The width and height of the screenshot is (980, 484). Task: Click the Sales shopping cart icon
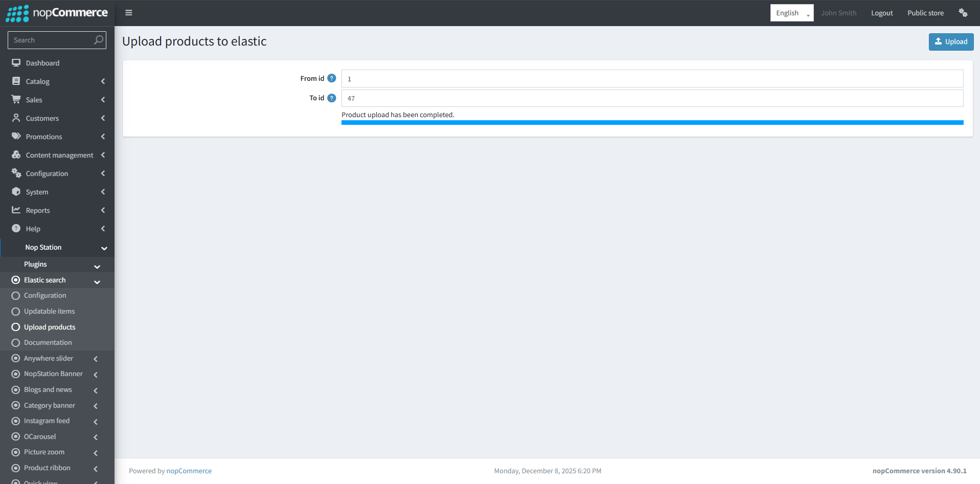click(x=16, y=100)
